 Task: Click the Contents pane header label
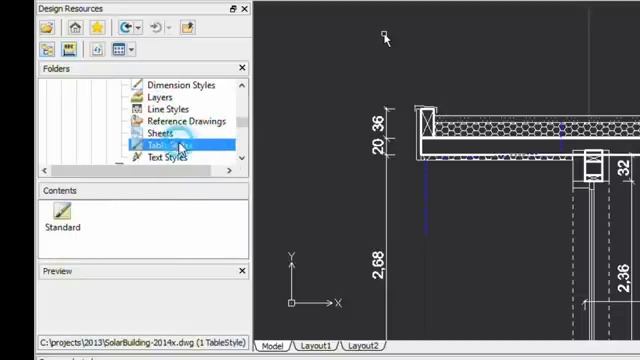(60, 191)
